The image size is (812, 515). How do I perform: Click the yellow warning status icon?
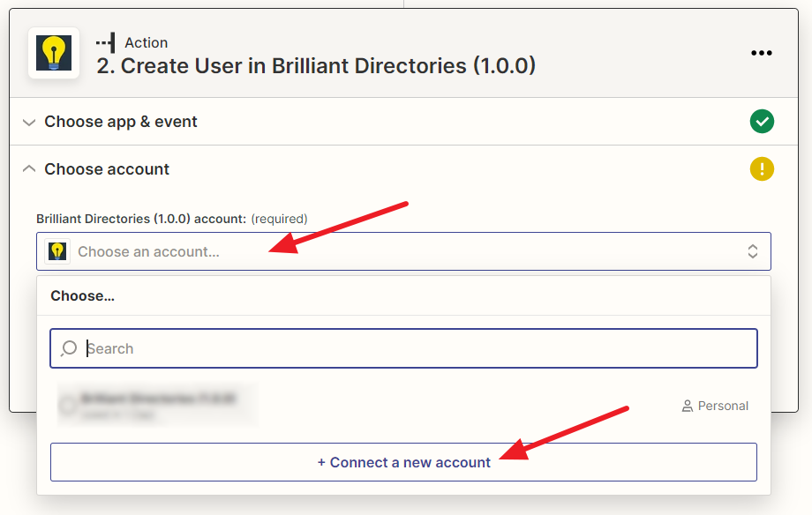(762, 169)
